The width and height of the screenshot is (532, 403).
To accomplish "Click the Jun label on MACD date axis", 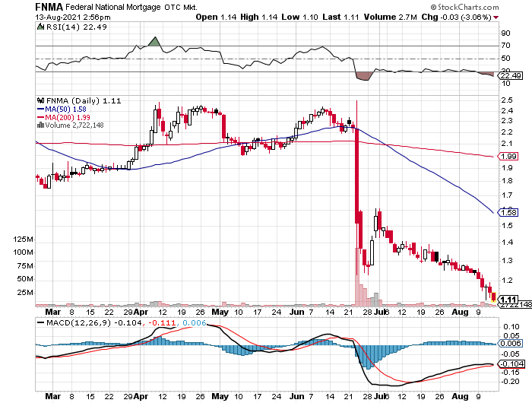I will pos(296,396).
